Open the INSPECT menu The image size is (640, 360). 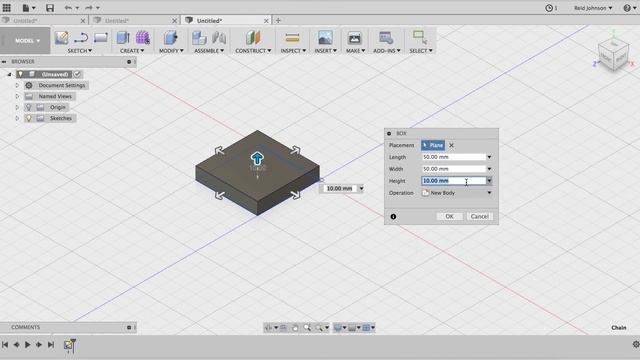293,51
